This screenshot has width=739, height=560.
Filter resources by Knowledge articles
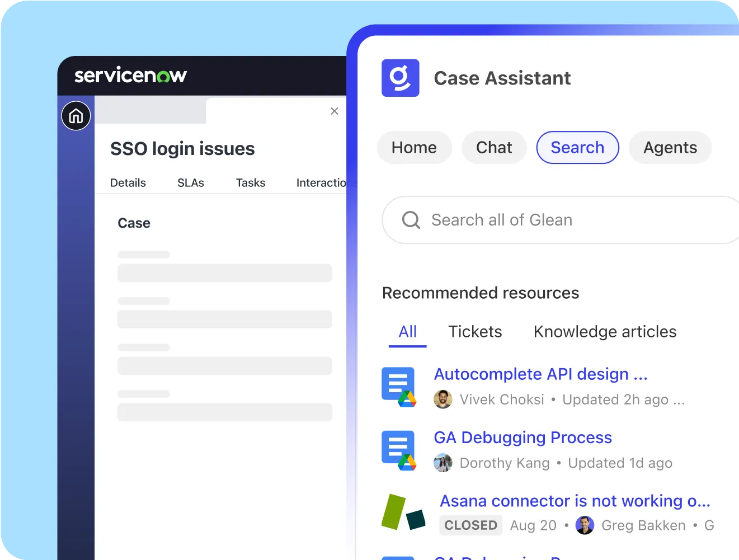605,332
